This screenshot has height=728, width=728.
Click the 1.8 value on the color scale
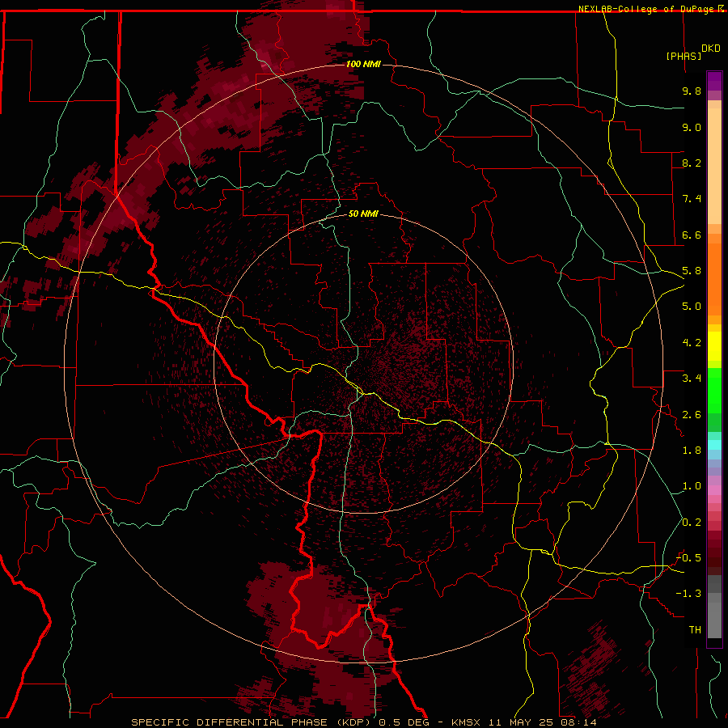[x=692, y=451]
